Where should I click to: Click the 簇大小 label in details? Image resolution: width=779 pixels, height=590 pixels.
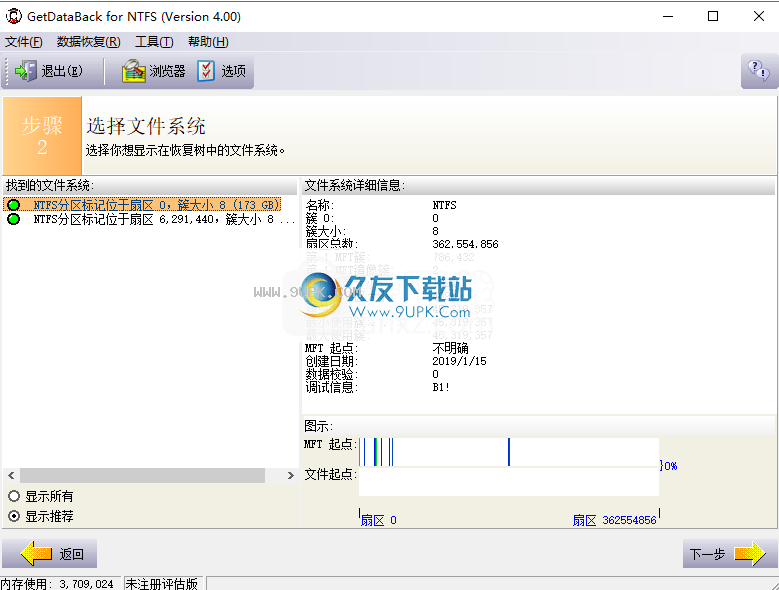tap(325, 231)
